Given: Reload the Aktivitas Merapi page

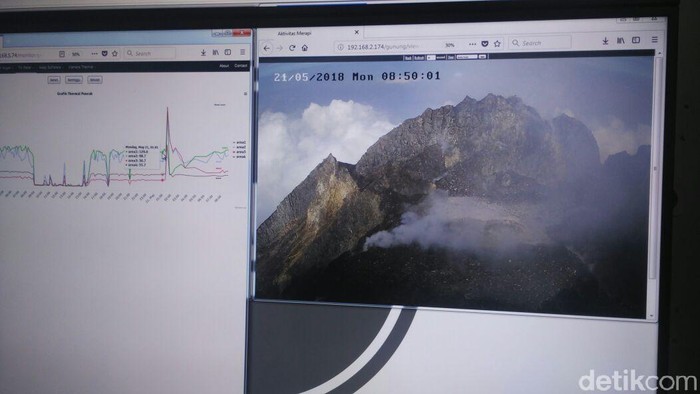Looking at the screenshot, I should point(292,48).
